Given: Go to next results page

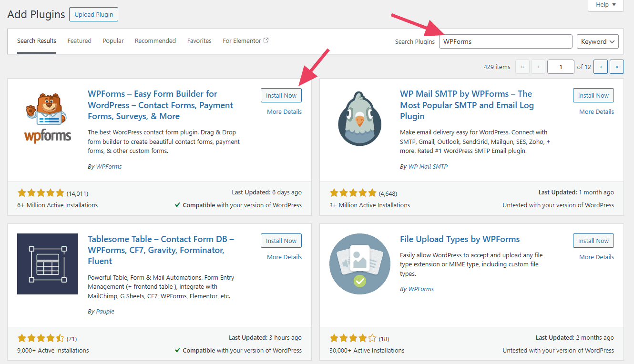Looking at the screenshot, I should tap(601, 67).
